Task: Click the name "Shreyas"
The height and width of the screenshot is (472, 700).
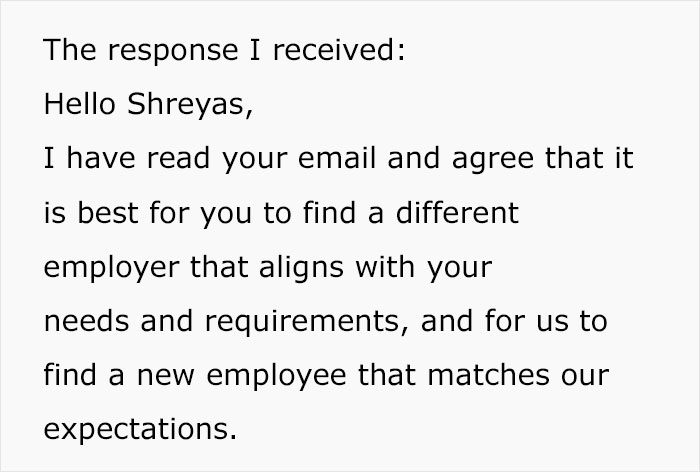Action: 193,105
